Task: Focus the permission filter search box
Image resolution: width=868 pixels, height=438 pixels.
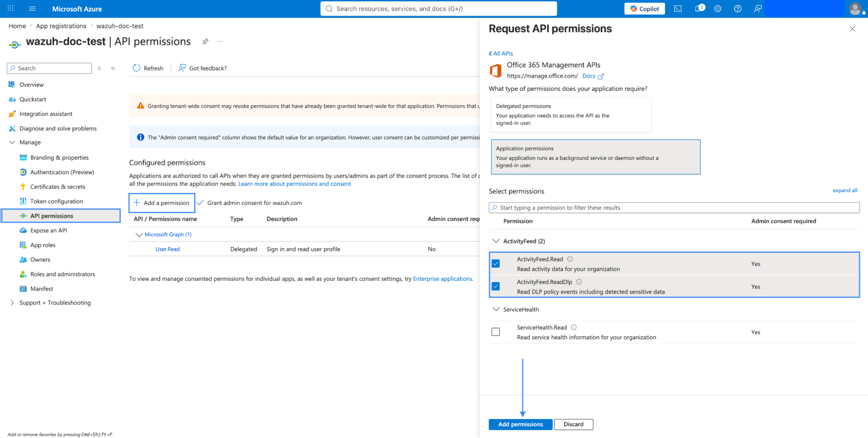Action: coord(674,208)
